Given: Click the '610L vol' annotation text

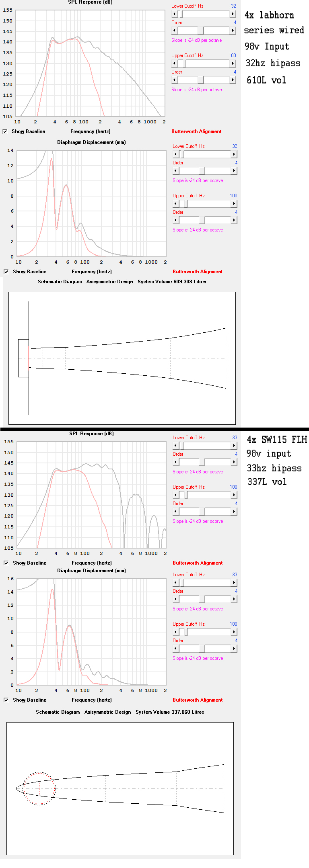Looking at the screenshot, I should 266,80.
